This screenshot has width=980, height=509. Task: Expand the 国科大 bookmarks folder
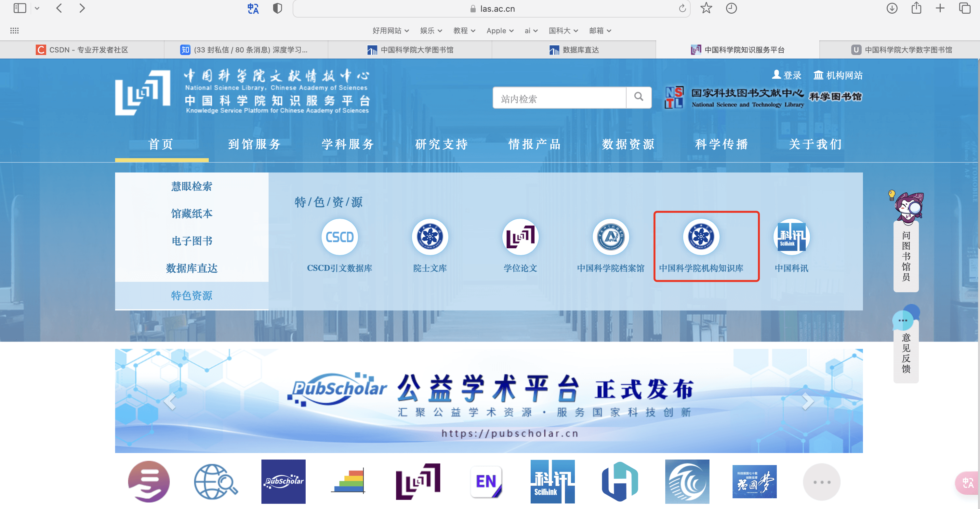pos(563,31)
